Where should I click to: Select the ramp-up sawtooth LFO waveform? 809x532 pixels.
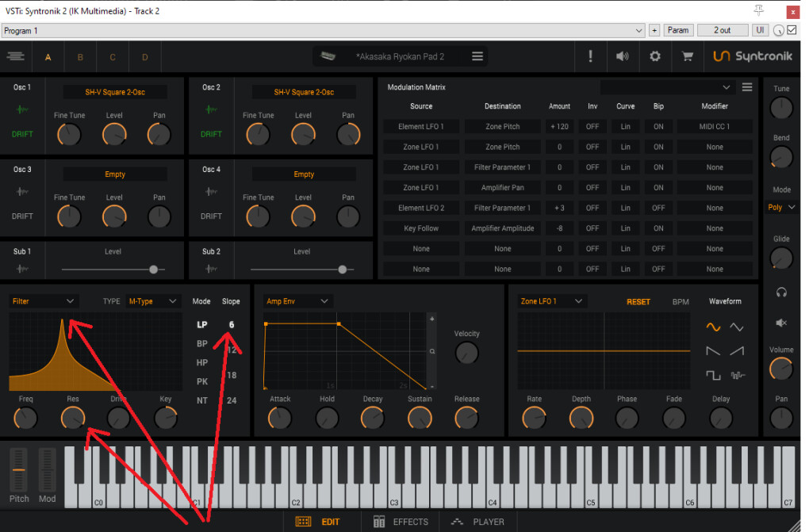[x=737, y=351]
